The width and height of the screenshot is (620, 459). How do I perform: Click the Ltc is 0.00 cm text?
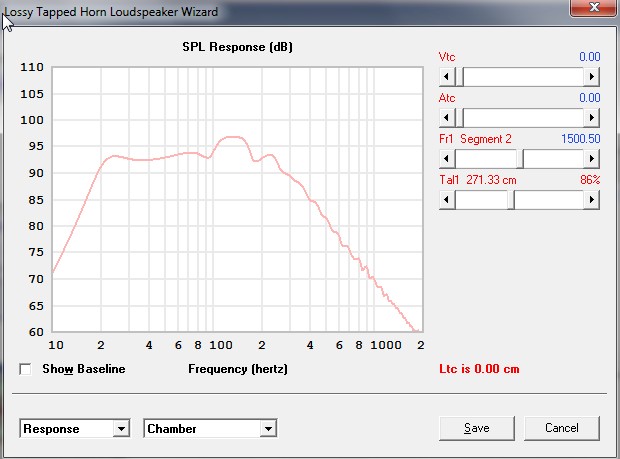479,369
